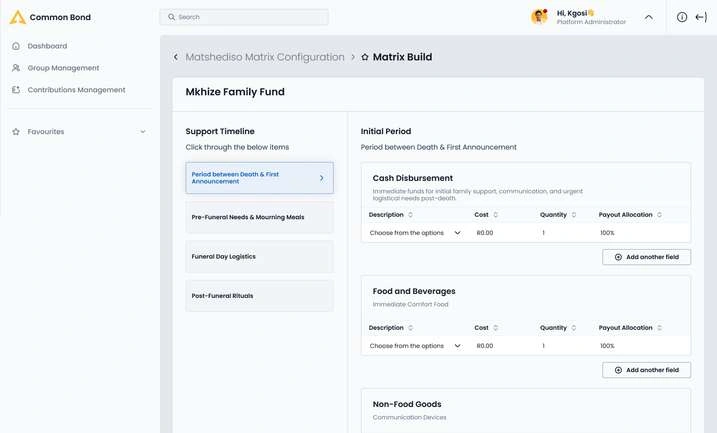Expand the Favourites section chevron
Screen dimensions: 717x433
click(x=143, y=132)
